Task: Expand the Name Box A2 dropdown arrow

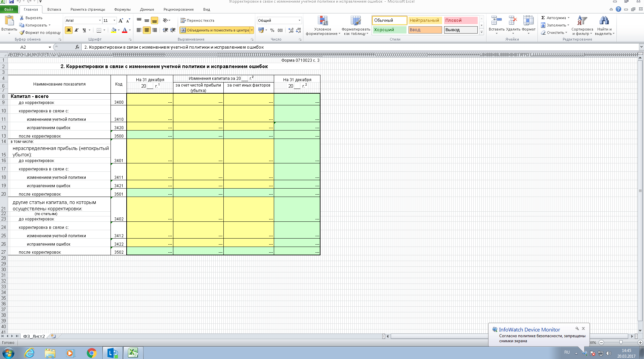Action: coord(50,47)
